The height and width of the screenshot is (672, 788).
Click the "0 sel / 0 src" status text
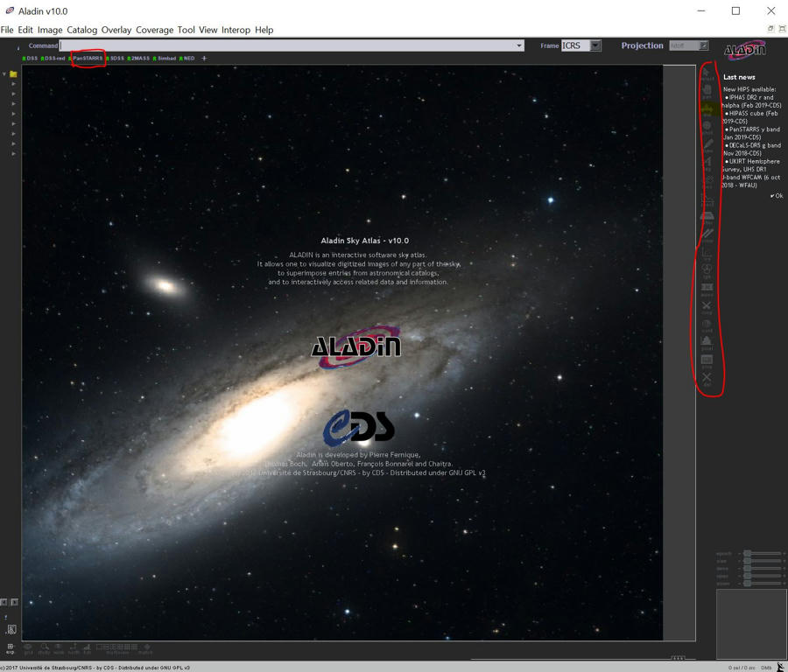[x=742, y=668]
